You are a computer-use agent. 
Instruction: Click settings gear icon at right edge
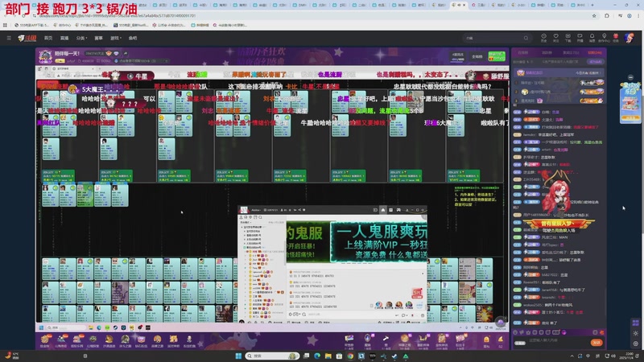tap(635, 343)
